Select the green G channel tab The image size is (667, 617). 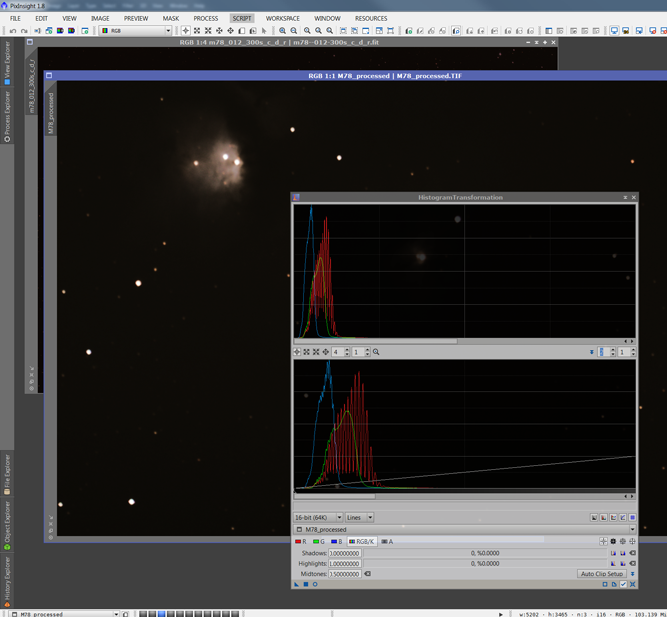pos(319,541)
